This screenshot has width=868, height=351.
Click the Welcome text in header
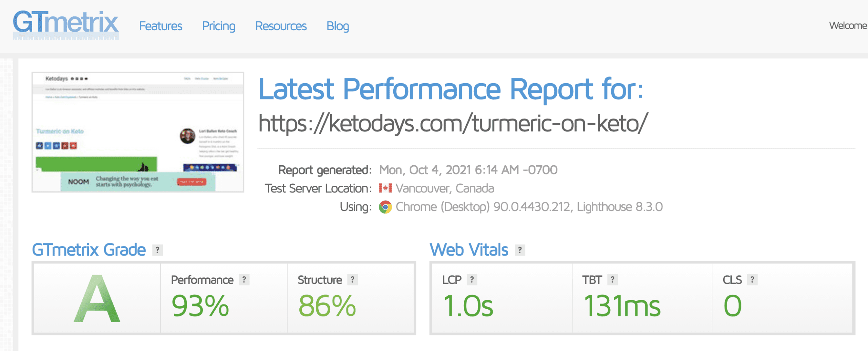[848, 25]
